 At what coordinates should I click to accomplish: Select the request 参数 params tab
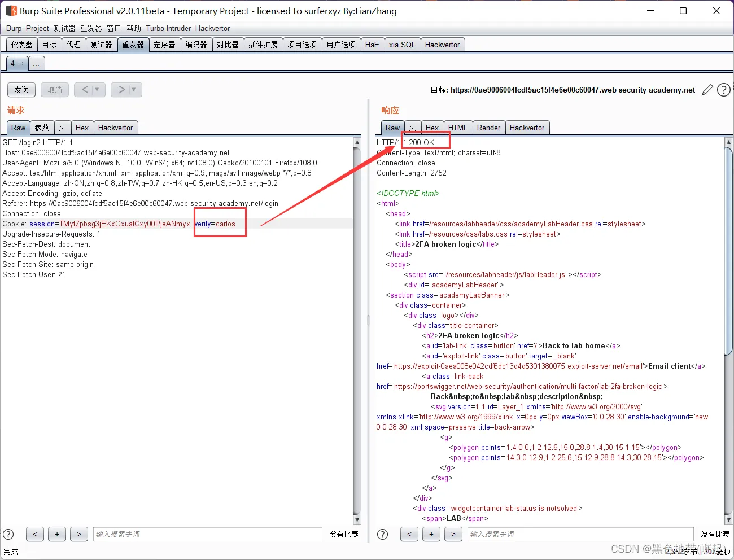[42, 128]
